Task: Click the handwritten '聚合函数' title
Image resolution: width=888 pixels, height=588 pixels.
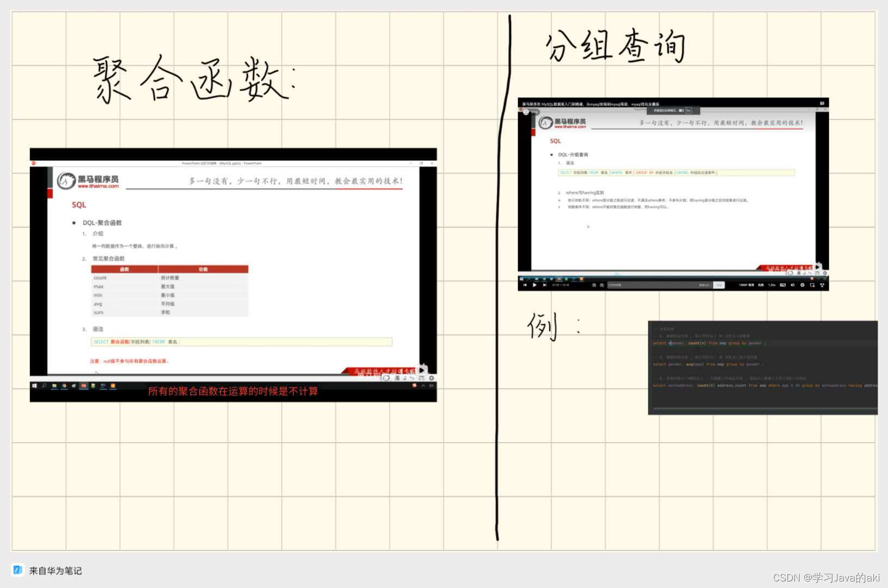Action: click(193, 79)
